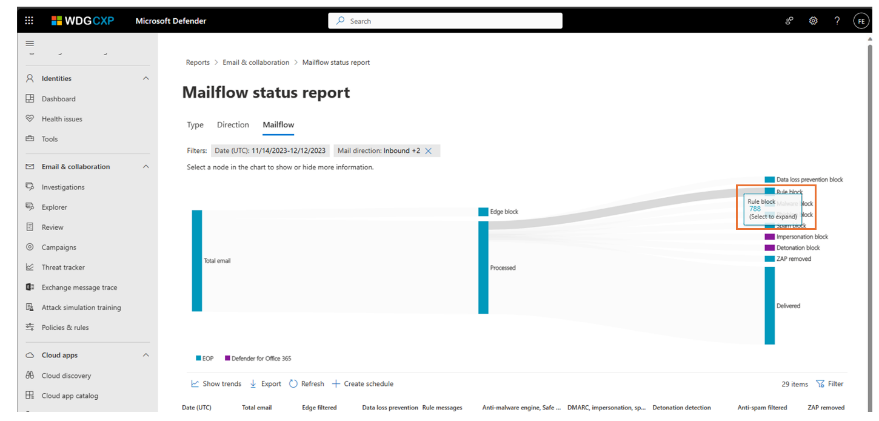This screenshot has width=879, height=421.
Task: Toggle the Defender for Office 365 legend swatch
Action: point(227,358)
